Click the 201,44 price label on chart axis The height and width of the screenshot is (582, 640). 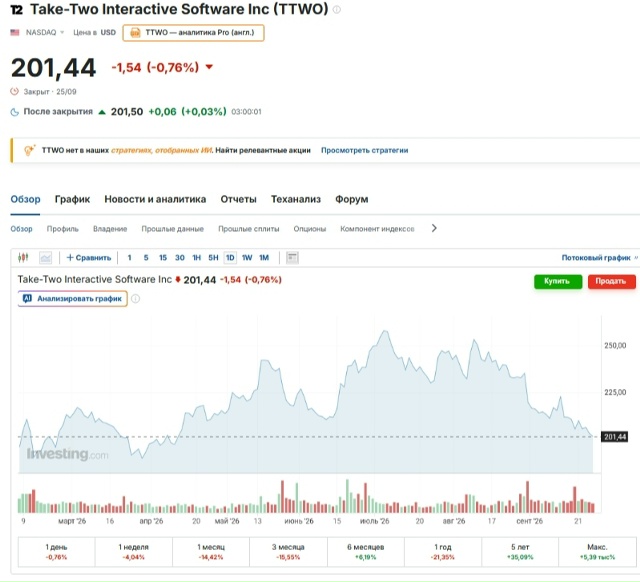click(615, 437)
